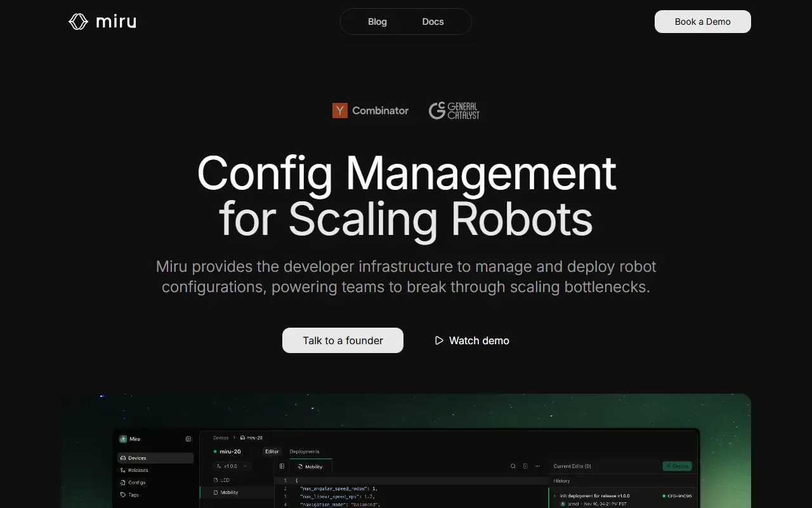
Task: Open the v1.0.0 release dropdown
Action: tap(232, 466)
